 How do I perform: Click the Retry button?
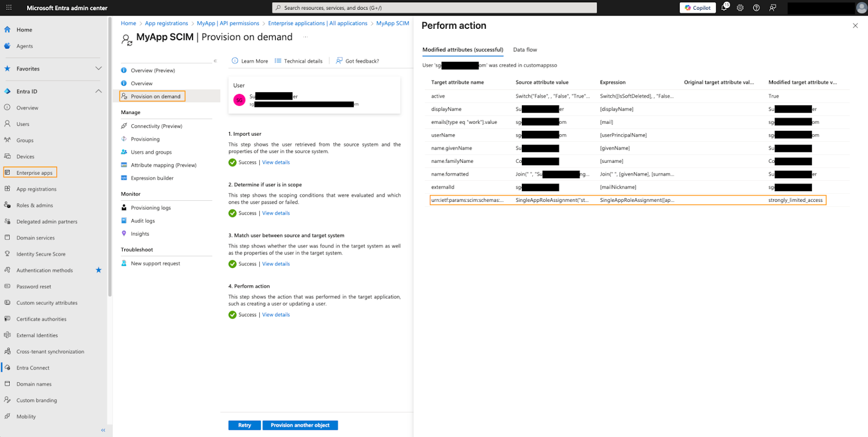(x=245, y=426)
